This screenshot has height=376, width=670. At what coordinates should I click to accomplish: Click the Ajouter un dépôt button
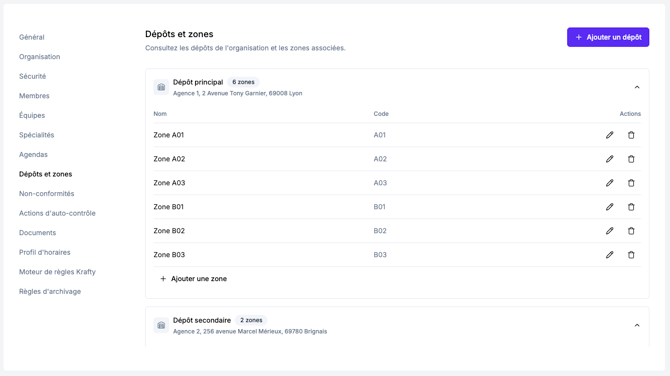[x=608, y=37]
